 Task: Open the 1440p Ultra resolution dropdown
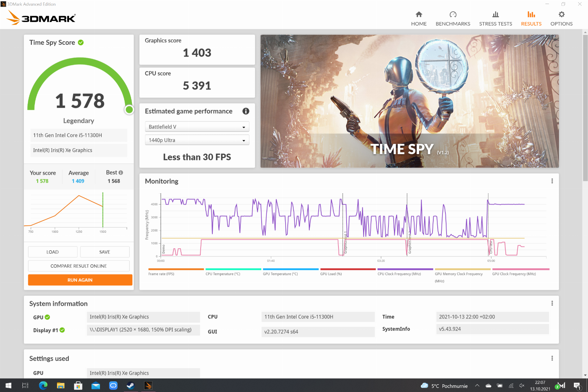(x=197, y=140)
